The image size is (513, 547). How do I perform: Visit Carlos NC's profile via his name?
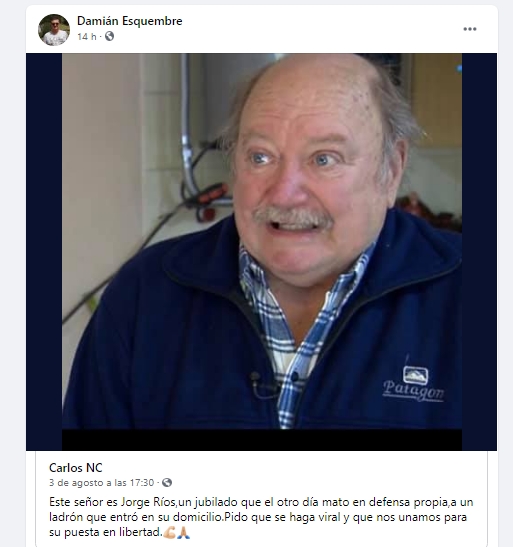click(76, 468)
